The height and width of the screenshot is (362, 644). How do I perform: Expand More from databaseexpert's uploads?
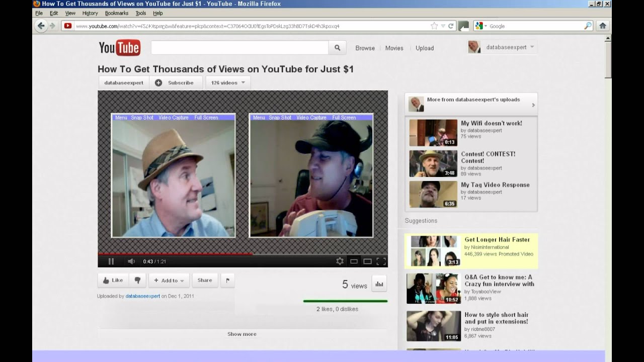tap(471, 104)
